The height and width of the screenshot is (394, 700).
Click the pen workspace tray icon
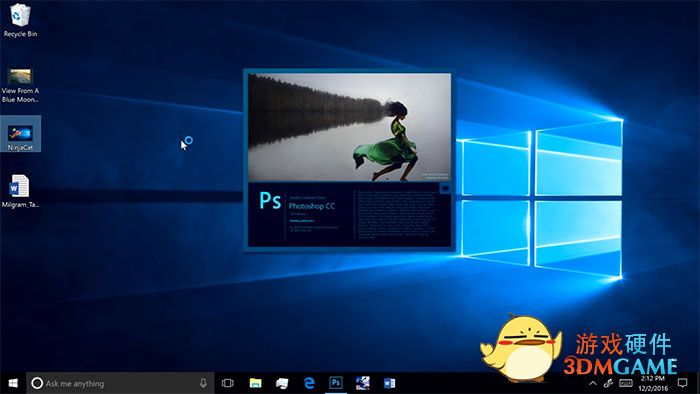608,383
